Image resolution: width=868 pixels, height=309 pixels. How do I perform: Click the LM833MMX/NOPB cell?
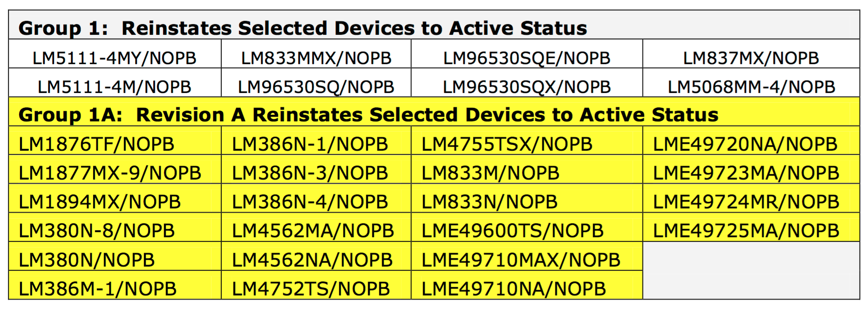click(316, 54)
